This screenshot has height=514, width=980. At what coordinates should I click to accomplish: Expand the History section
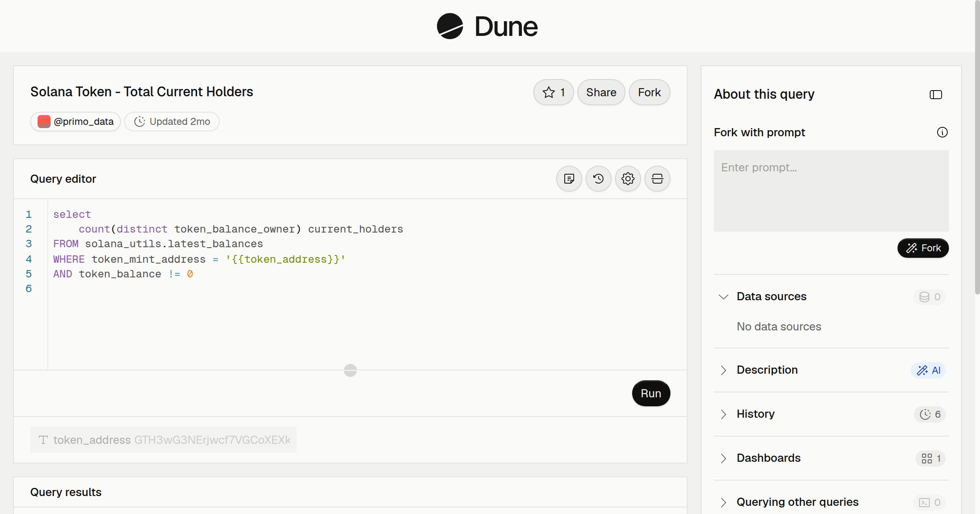point(723,414)
